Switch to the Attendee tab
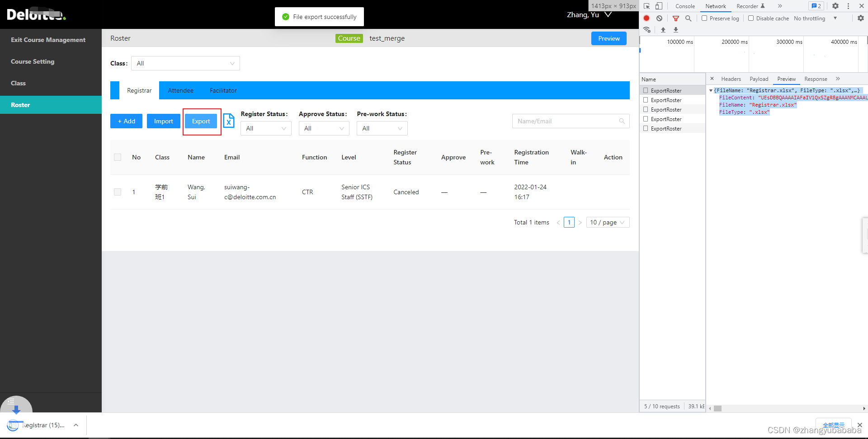 pos(180,90)
